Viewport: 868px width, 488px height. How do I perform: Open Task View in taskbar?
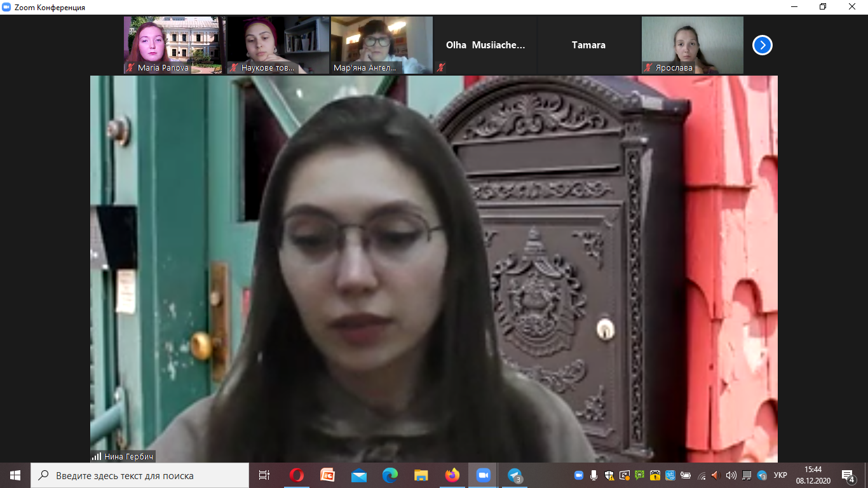pyautogui.click(x=264, y=475)
